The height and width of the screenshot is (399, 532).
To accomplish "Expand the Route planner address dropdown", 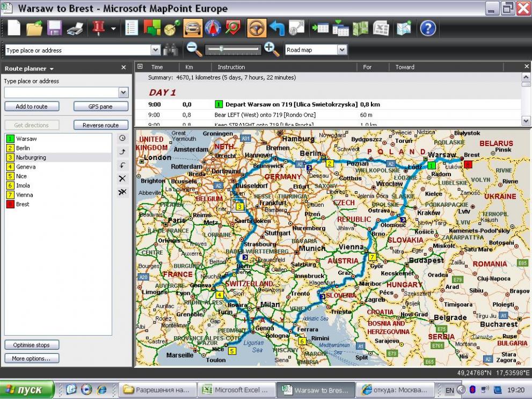I will [x=123, y=92].
